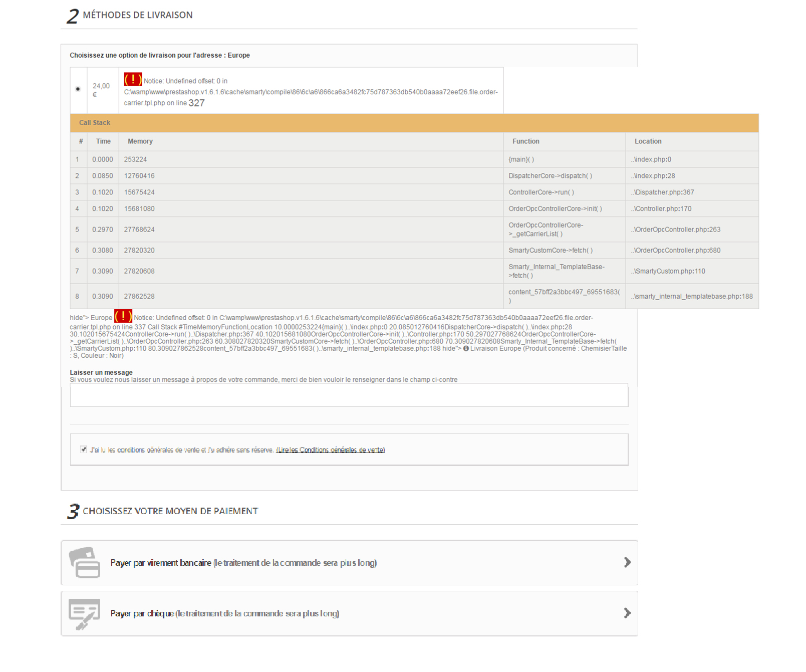Click the Time column header
This screenshot has height=672, width=806.
coord(103,141)
